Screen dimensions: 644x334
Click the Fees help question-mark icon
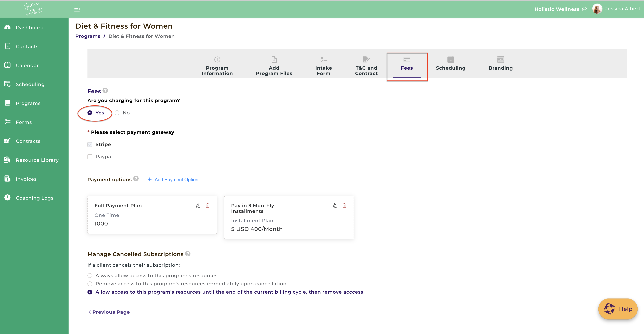(105, 91)
